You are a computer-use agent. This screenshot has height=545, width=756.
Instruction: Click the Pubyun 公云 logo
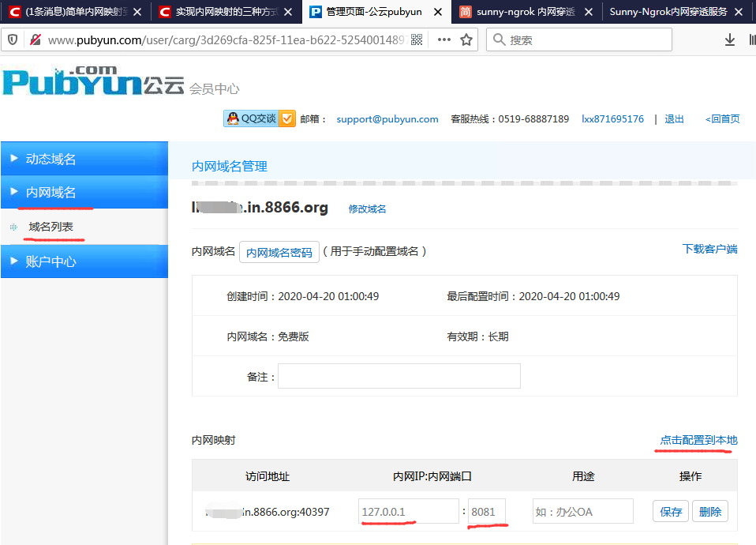click(x=94, y=81)
